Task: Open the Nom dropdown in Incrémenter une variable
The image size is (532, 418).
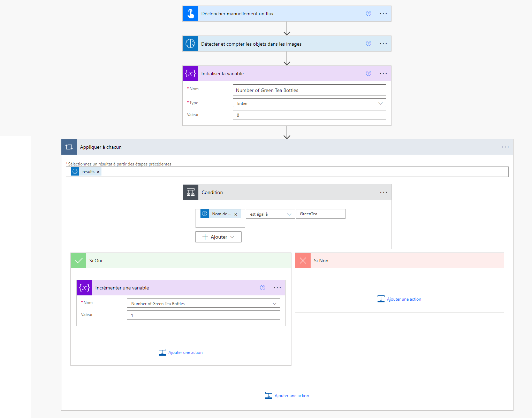Action: [x=203, y=303]
